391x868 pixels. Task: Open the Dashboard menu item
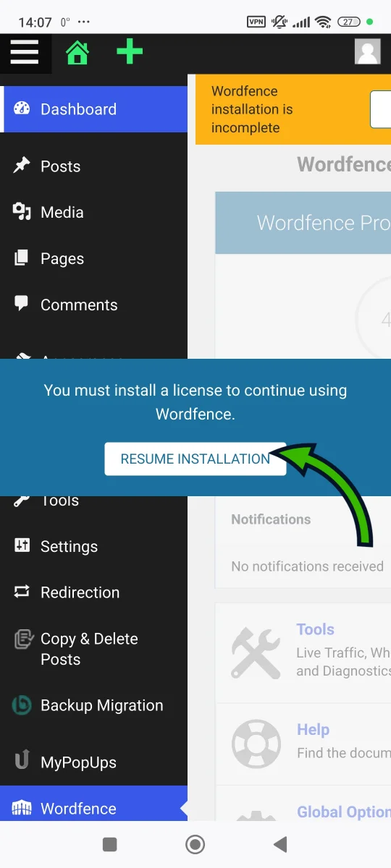tap(94, 109)
